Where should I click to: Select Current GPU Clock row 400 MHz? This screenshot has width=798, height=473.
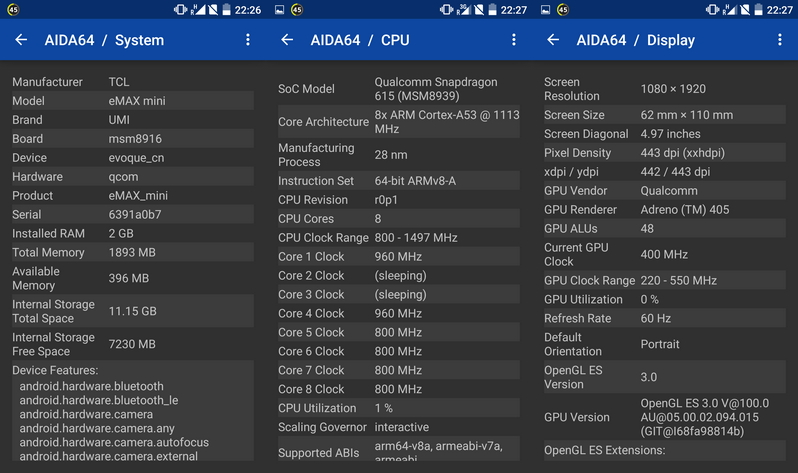(x=665, y=254)
